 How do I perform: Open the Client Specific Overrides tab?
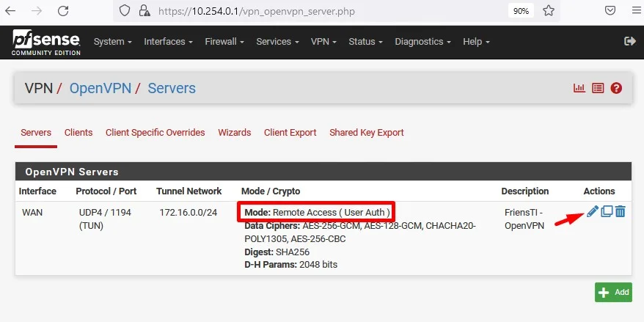click(x=155, y=133)
